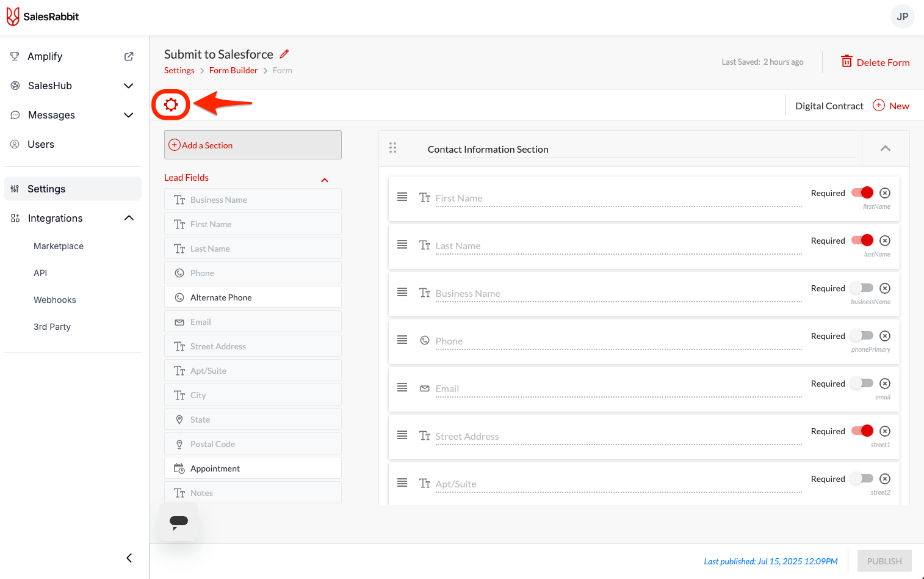Select Settings in the sidebar

[73, 189]
